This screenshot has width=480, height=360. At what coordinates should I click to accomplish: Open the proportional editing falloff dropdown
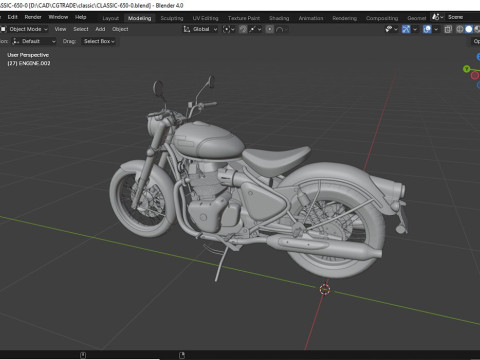pyautogui.click(x=282, y=29)
